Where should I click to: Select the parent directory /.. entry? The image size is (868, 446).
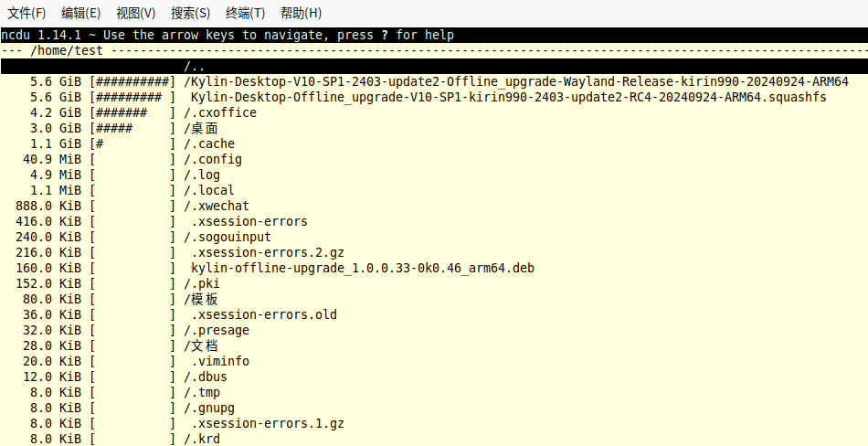194,66
